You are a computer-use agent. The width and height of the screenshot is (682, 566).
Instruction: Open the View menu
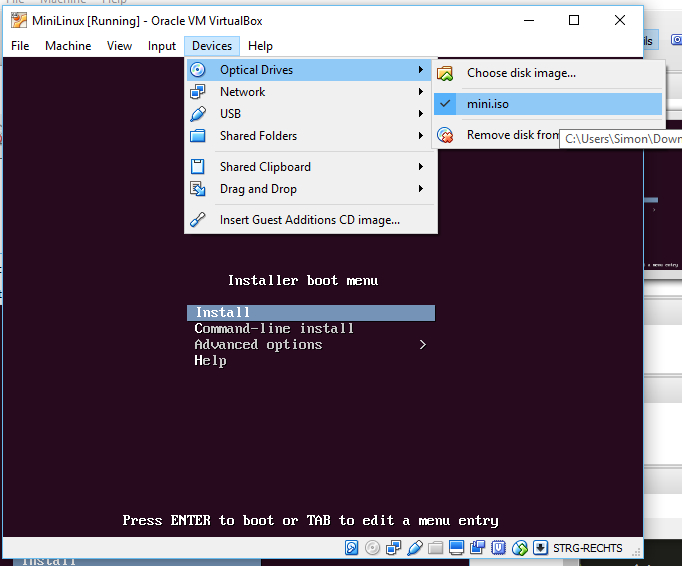119,46
